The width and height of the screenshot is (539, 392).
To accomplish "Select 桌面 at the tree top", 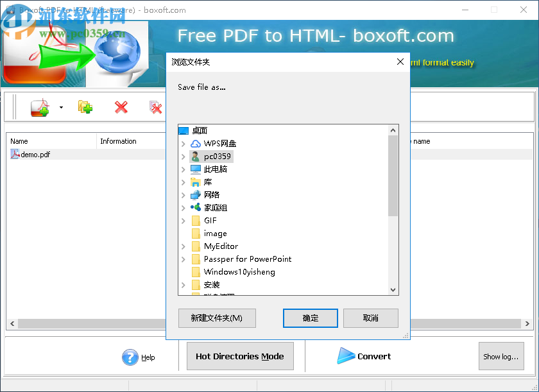I will pyautogui.click(x=196, y=130).
